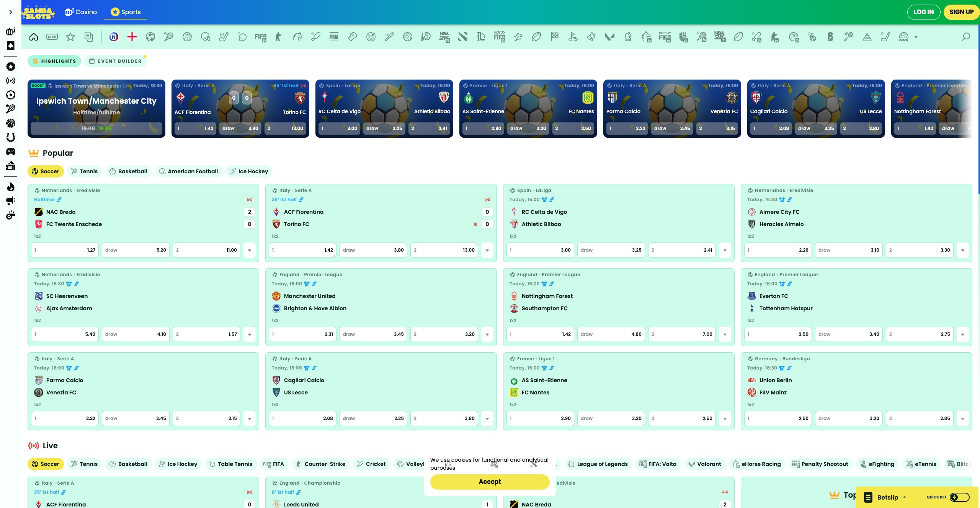Select the Tennis tab under Popular
The height and width of the screenshot is (508, 980).
pyautogui.click(x=84, y=171)
